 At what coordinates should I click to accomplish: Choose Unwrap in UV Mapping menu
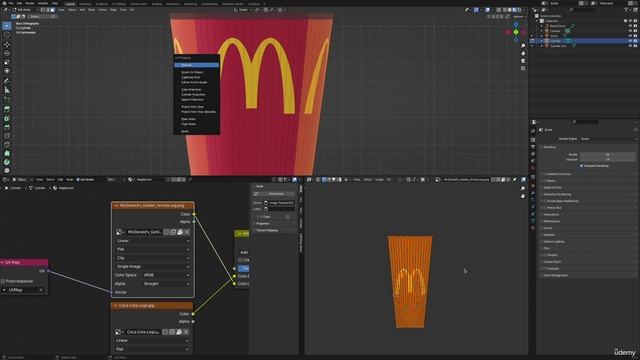(x=196, y=65)
